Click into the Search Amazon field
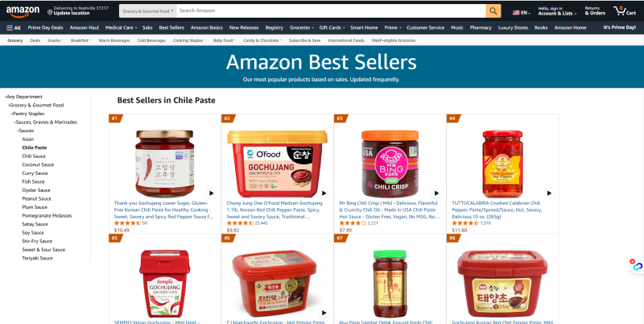The height and width of the screenshot is (324, 644). 331,10
